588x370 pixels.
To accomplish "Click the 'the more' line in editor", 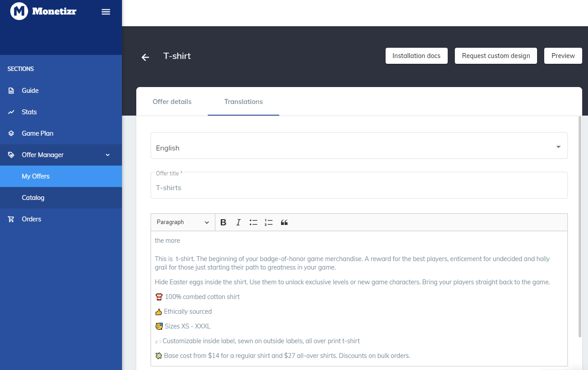I will pyautogui.click(x=168, y=241).
